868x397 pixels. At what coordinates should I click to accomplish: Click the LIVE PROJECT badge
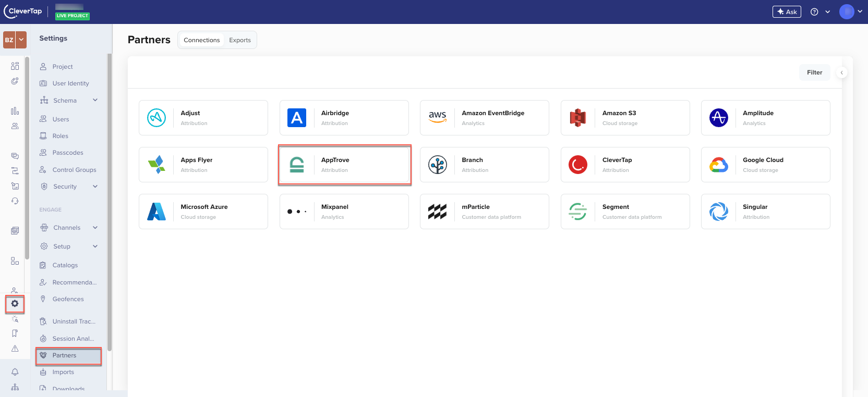click(x=73, y=16)
